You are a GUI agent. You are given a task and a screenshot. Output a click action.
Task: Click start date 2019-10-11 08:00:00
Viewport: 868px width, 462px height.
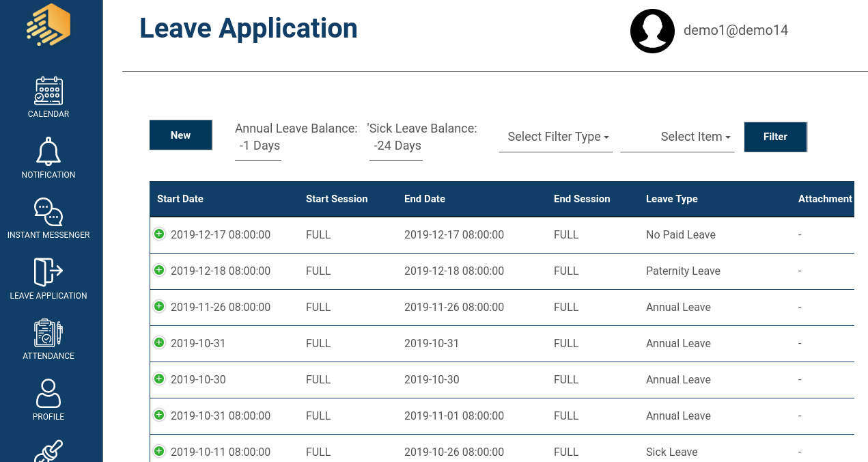221,452
